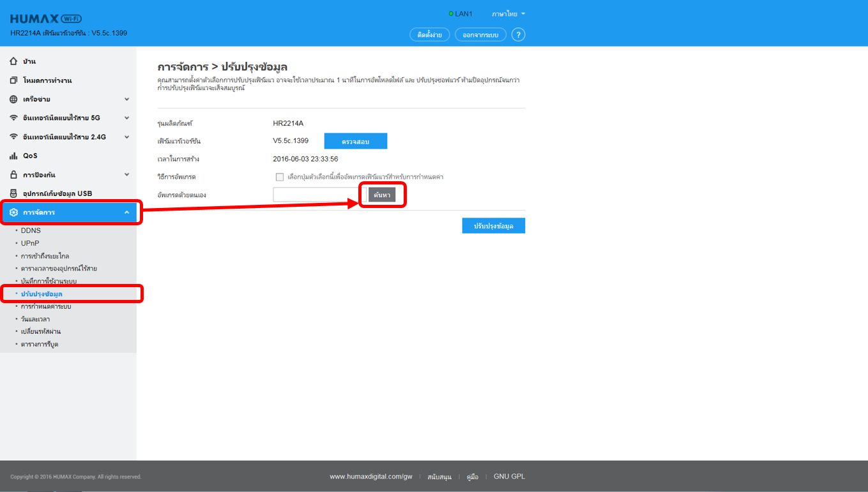
Task: Open the คู่มือ manual footer link
Action: pyautogui.click(x=473, y=477)
